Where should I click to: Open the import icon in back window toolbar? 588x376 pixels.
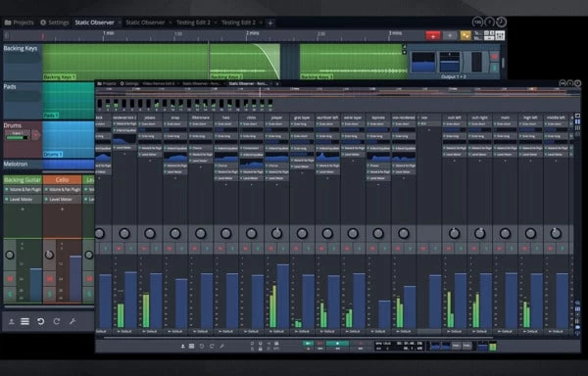point(12,321)
